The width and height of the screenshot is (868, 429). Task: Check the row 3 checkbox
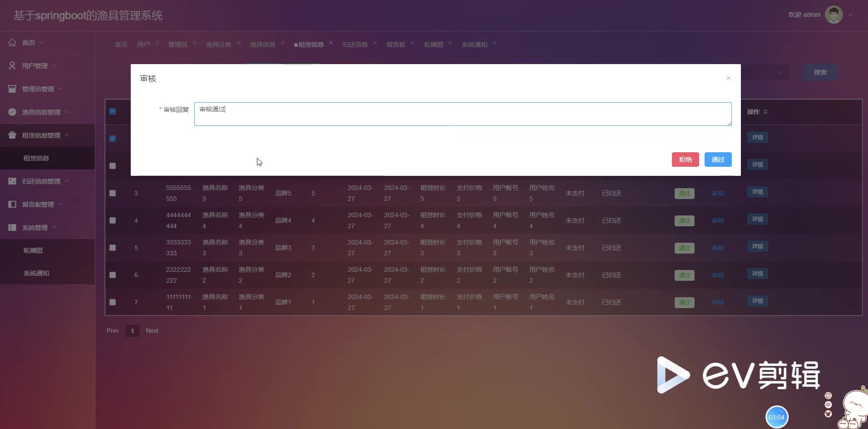(x=113, y=193)
